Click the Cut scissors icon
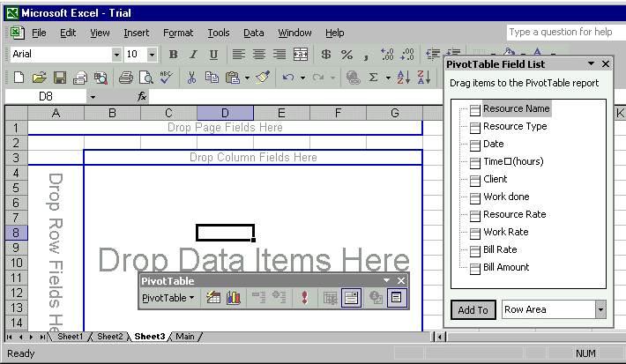 click(x=191, y=78)
